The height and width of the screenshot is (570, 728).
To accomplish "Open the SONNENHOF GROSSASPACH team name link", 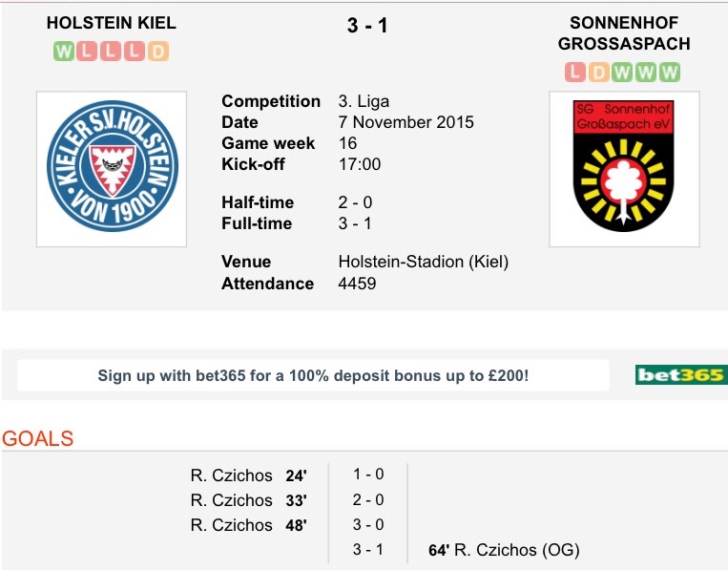I will [x=624, y=33].
